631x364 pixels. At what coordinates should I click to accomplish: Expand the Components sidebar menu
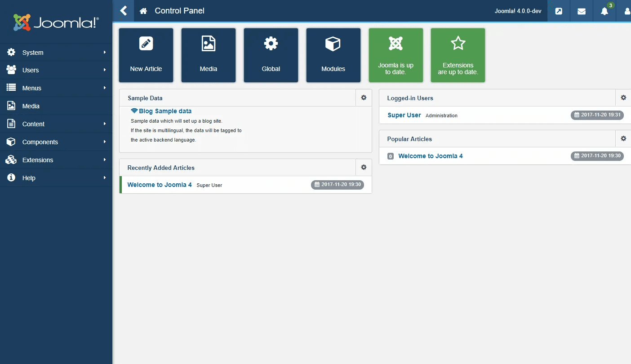[x=41, y=142]
